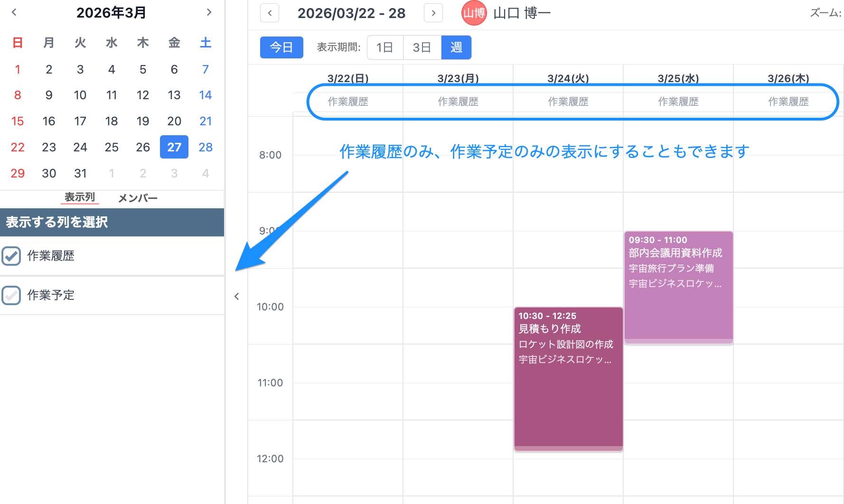844x504 pixels.
Task: Switch display period to 1日 view
Action: (384, 47)
